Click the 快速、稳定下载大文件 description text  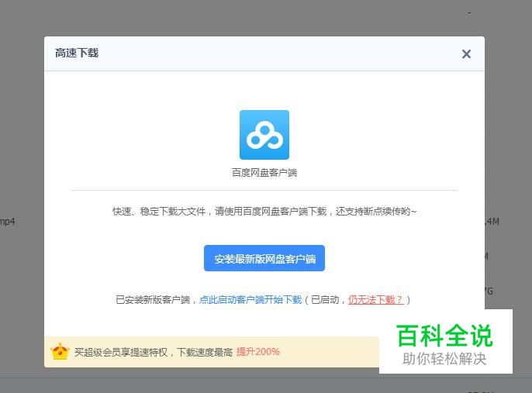264,212
